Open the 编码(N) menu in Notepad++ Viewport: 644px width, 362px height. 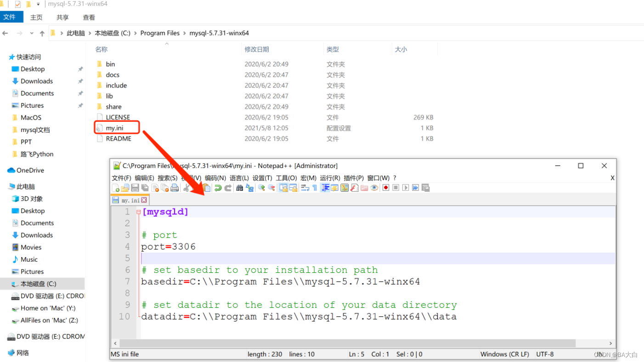click(215, 178)
